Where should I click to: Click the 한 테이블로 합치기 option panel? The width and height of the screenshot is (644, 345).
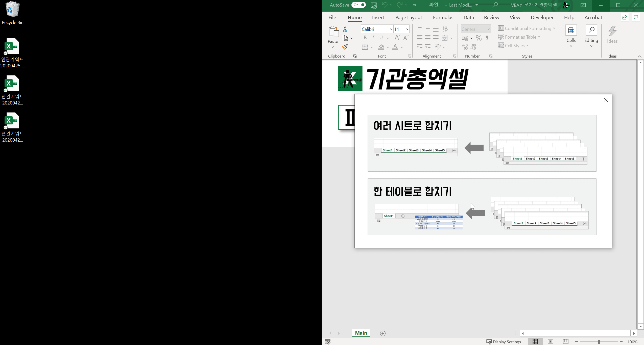coord(482,207)
